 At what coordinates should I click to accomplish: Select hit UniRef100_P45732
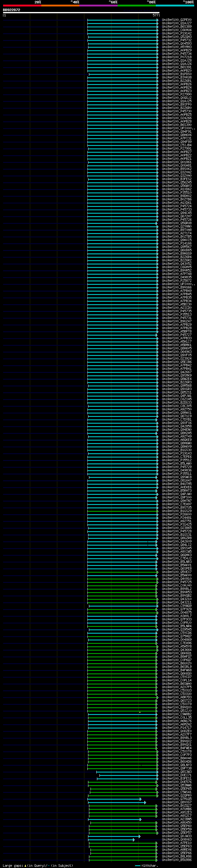(177, 40)
